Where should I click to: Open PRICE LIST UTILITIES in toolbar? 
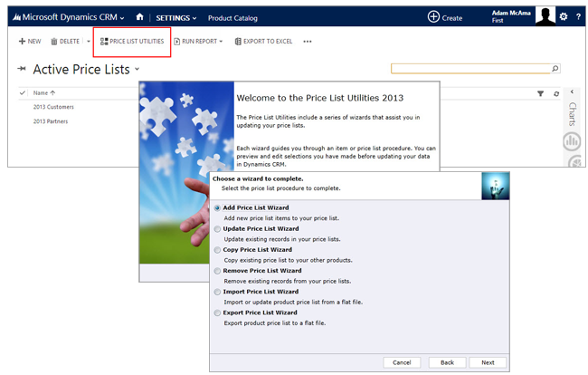(132, 42)
